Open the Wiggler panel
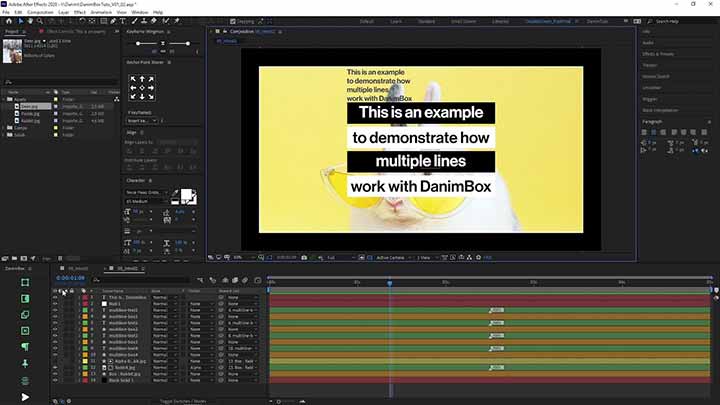The width and height of the screenshot is (720, 405). (x=650, y=99)
